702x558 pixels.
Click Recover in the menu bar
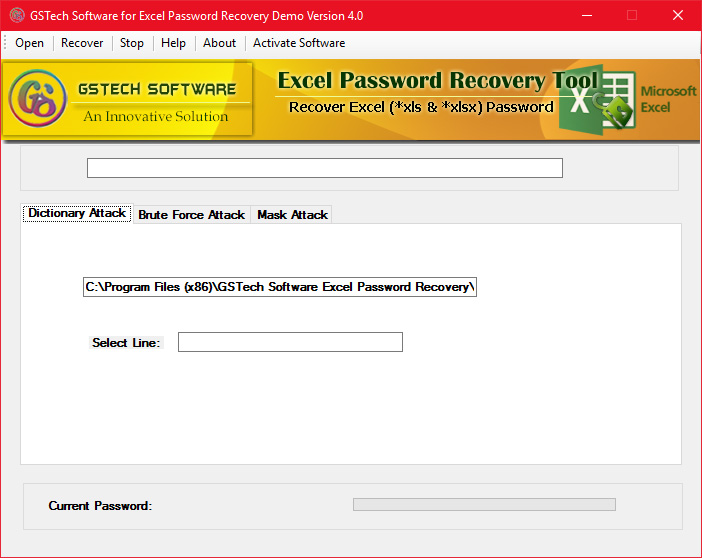coord(82,43)
